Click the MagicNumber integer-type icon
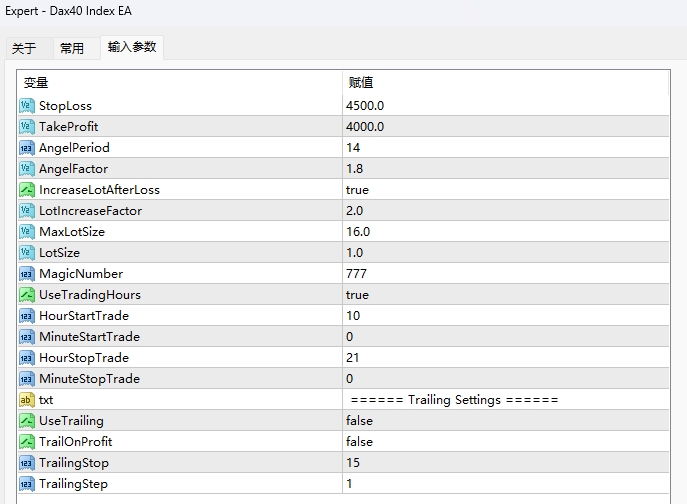Viewport: 687px width, 504px height. 27,274
